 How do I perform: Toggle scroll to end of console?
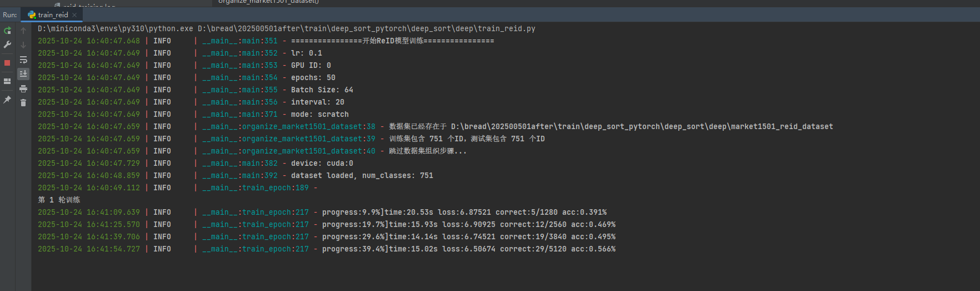[x=23, y=73]
